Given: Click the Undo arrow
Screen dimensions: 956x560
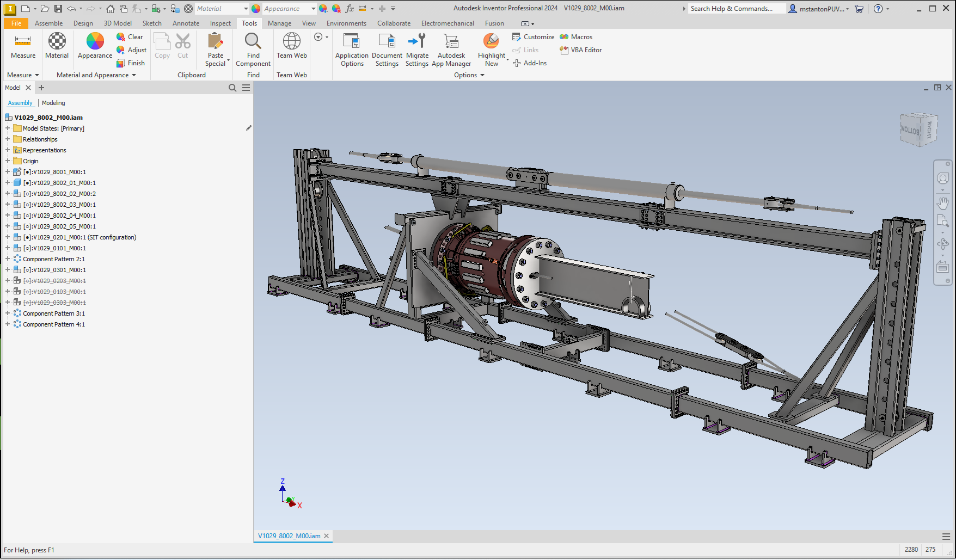Looking at the screenshot, I should coord(71,9).
